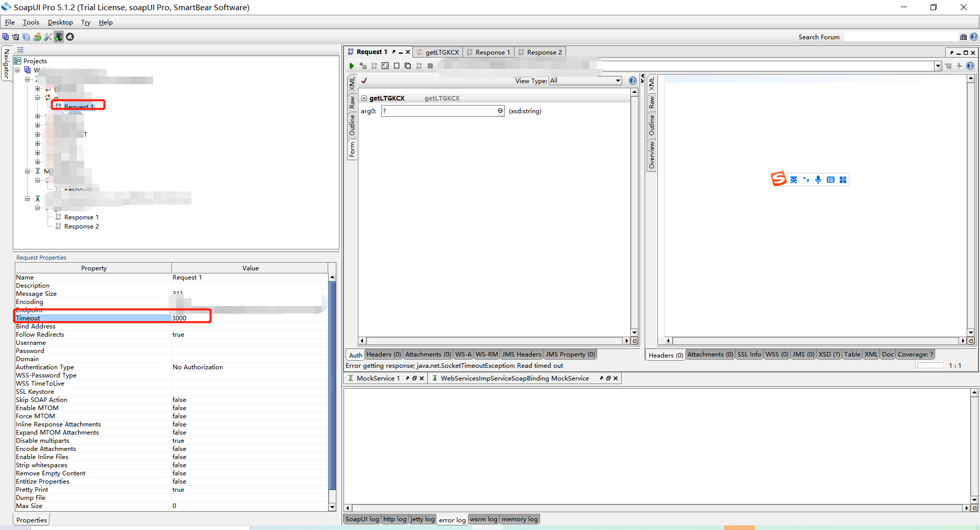The height and width of the screenshot is (530, 980).
Task: Toggle the proxy server icon
Action: tap(59, 37)
